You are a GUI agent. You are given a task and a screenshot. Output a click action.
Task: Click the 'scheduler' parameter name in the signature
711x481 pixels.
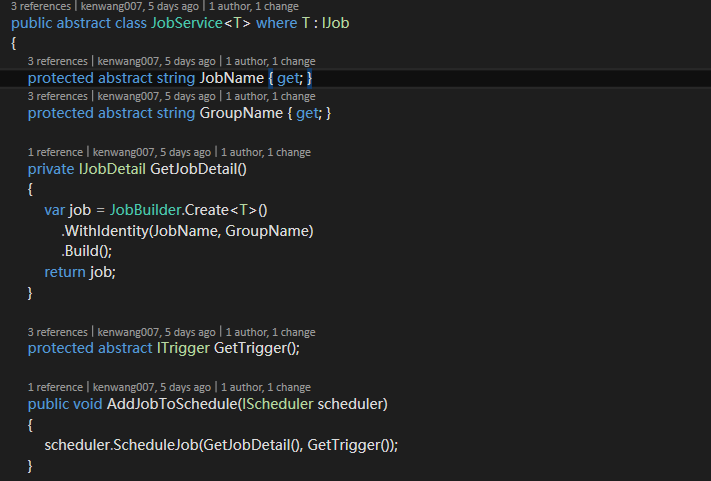pos(351,404)
